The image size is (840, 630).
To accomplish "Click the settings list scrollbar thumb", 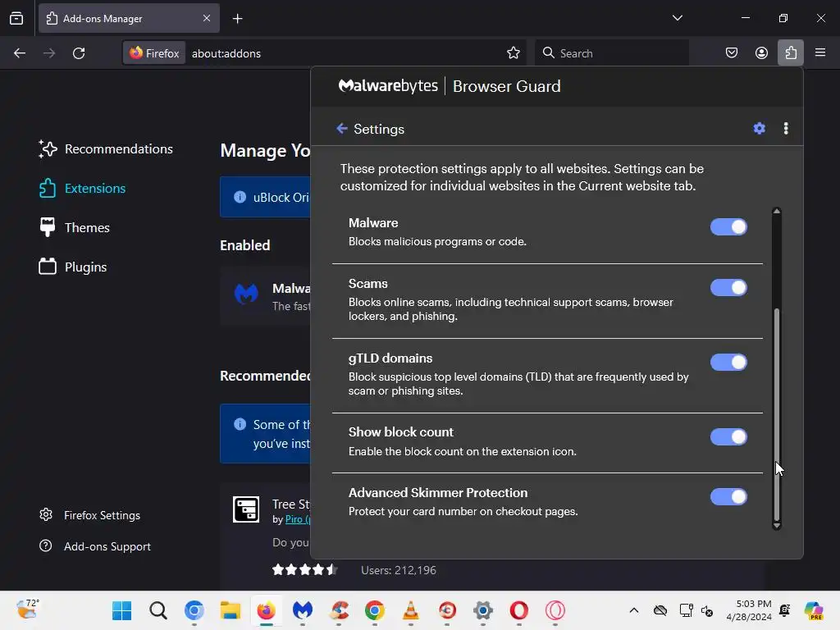I will pos(777,414).
